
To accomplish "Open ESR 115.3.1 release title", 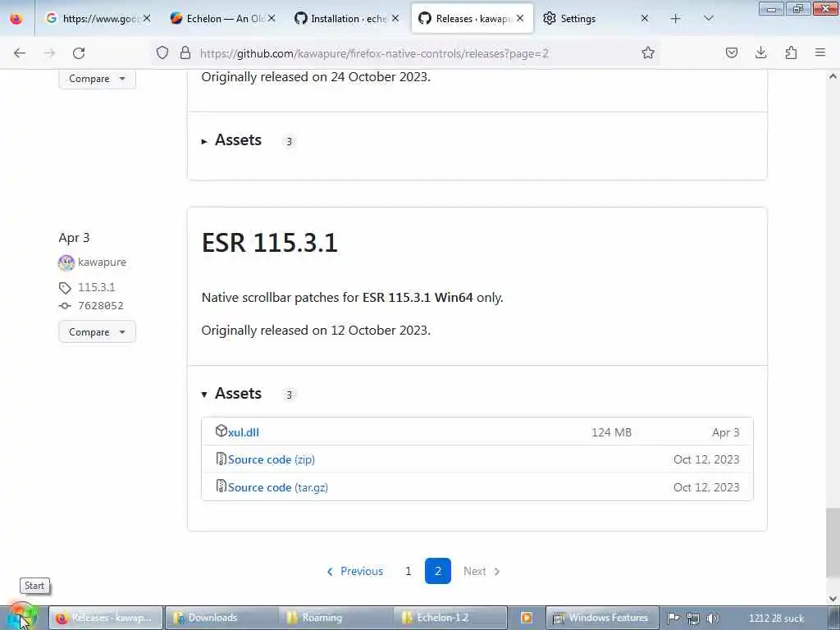I will [269, 243].
